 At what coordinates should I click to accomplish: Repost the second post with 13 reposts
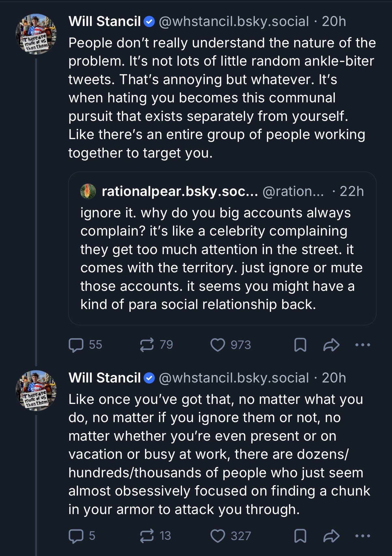147,536
